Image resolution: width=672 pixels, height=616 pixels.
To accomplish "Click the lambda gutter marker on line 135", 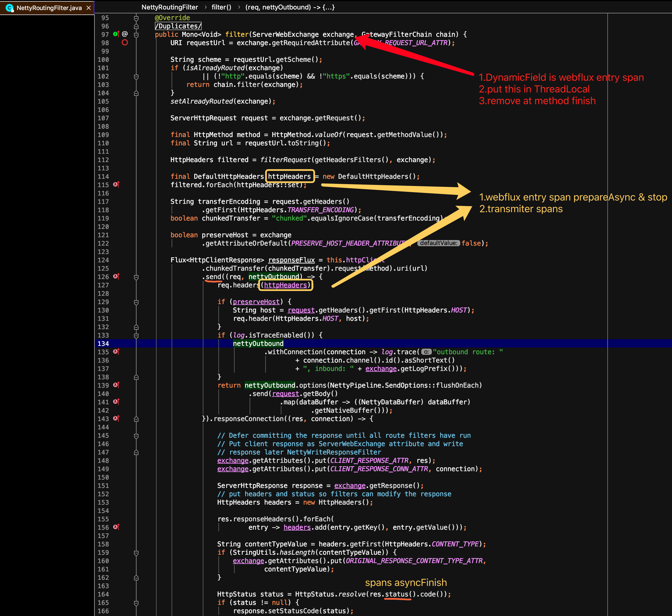I will click(x=116, y=351).
